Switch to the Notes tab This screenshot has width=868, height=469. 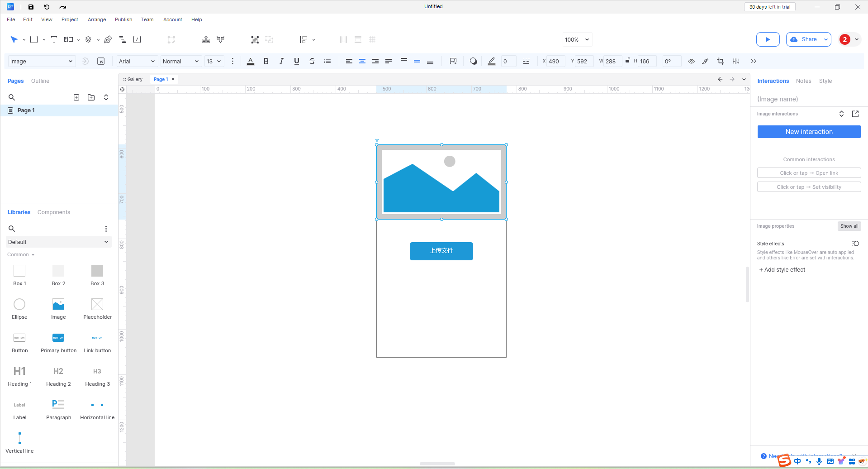click(x=804, y=81)
